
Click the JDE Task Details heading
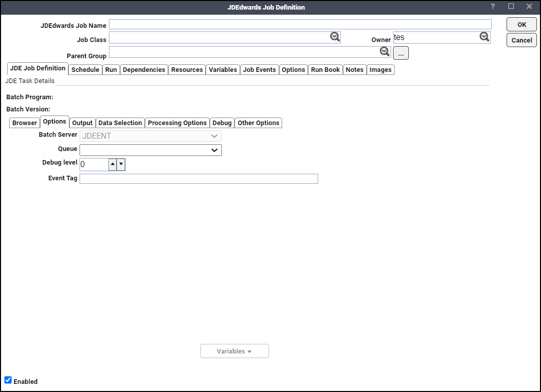pyautogui.click(x=30, y=81)
